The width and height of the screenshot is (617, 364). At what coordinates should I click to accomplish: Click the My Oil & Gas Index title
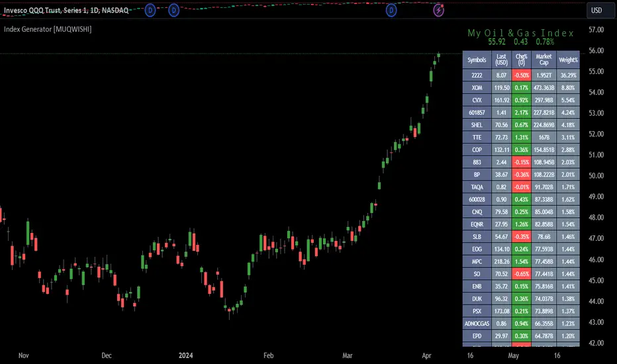click(520, 33)
